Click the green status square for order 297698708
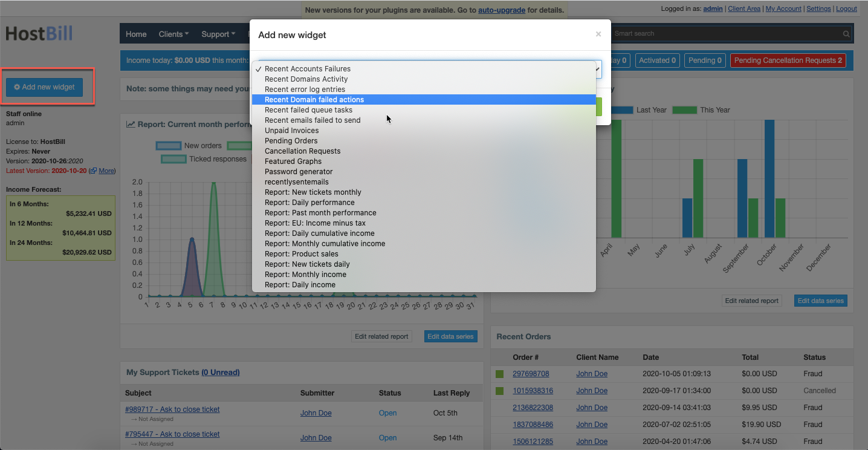868x450 pixels. [499, 373]
